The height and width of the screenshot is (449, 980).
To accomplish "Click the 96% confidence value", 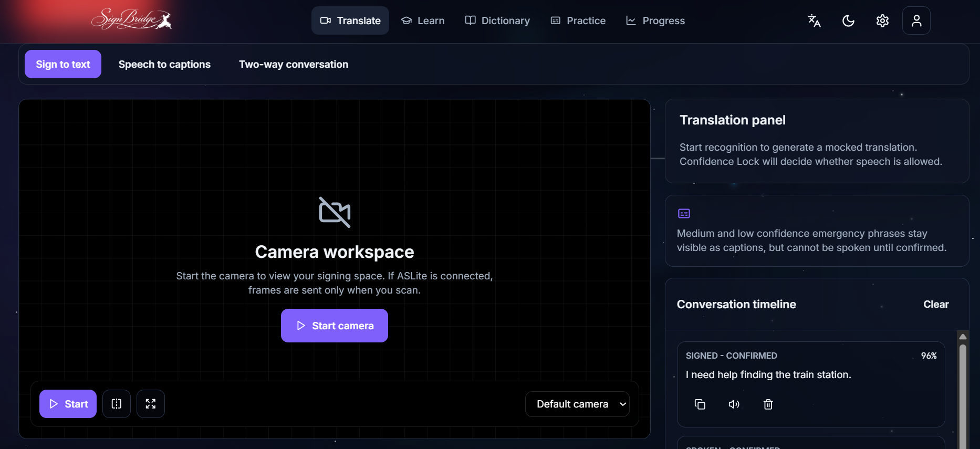I will click(x=929, y=356).
